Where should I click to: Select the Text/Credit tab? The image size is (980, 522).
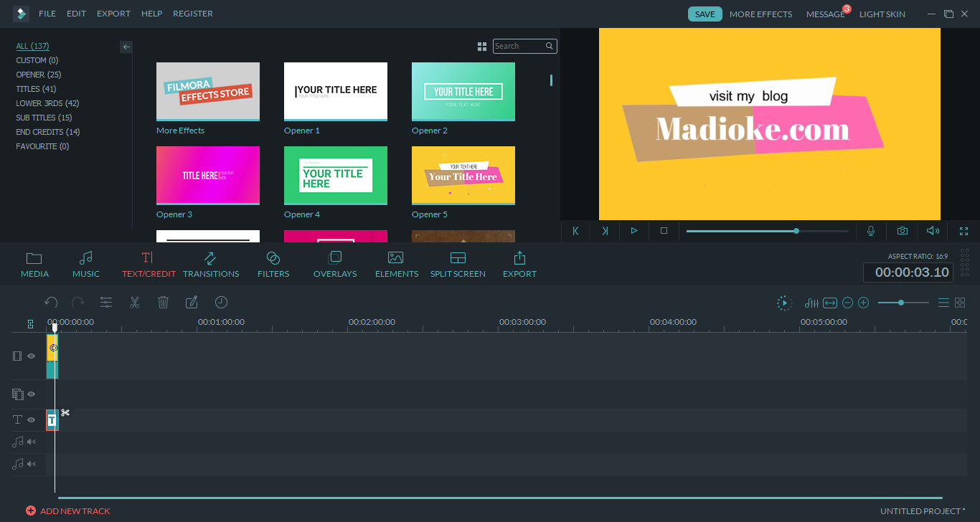pos(149,265)
